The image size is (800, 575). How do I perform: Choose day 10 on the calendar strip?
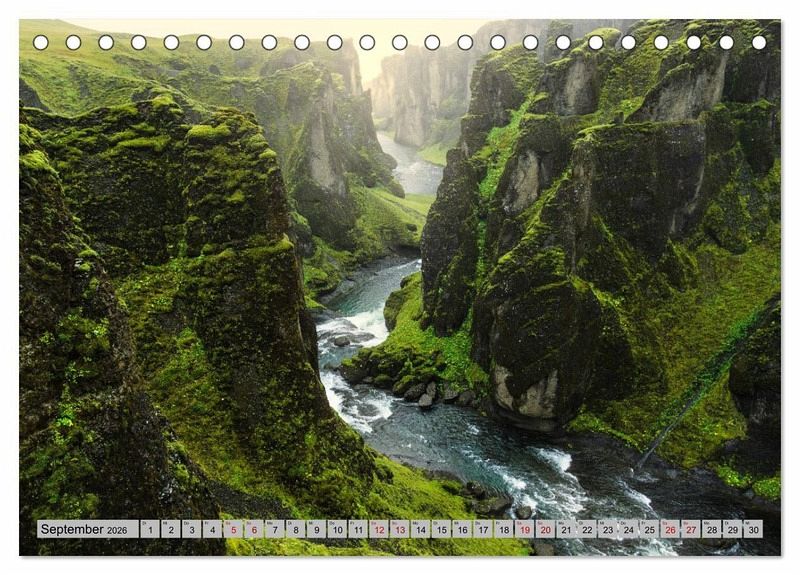[x=337, y=529]
